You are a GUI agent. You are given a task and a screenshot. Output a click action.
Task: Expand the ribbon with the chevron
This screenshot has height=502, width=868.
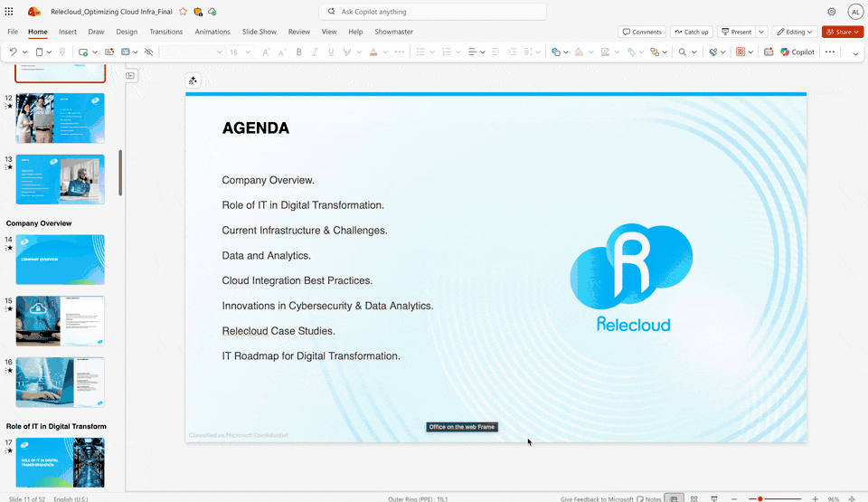(855, 53)
